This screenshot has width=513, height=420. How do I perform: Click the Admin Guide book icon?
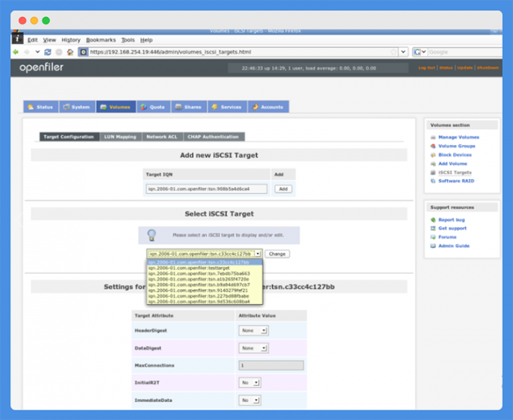click(433, 246)
